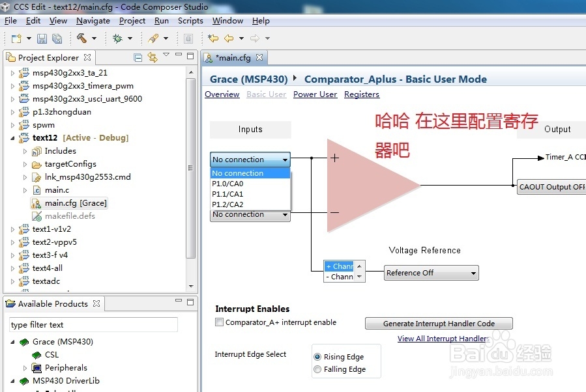
Task: Click the CSL chip icon
Action: click(x=37, y=355)
